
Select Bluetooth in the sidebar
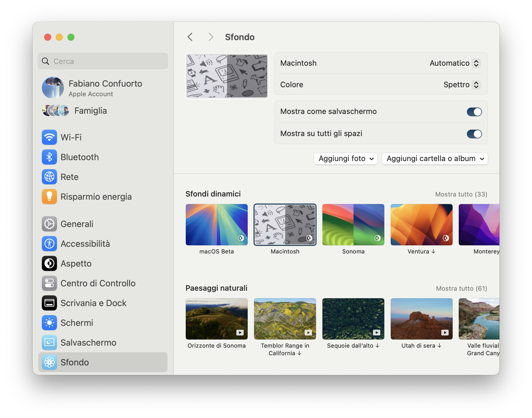(103, 157)
